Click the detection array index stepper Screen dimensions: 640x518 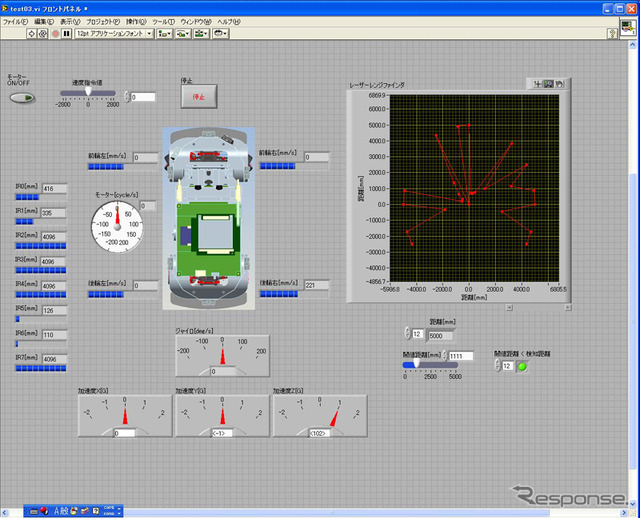point(497,365)
